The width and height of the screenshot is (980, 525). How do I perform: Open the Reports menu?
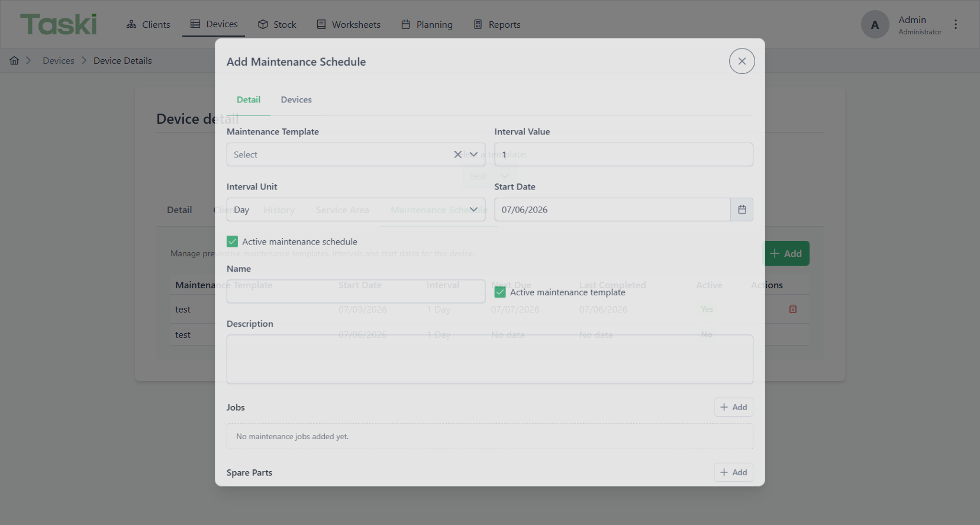click(x=497, y=24)
